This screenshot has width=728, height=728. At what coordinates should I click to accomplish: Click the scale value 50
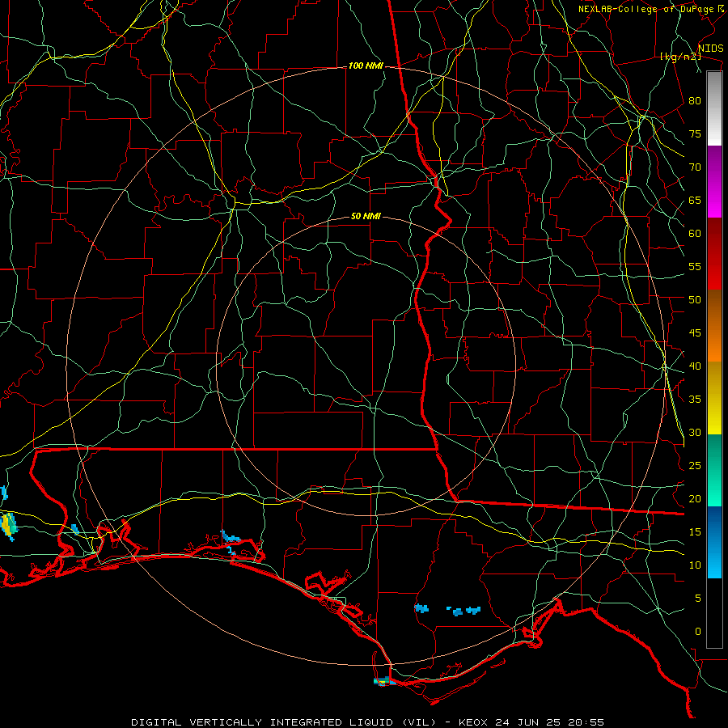(x=695, y=299)
